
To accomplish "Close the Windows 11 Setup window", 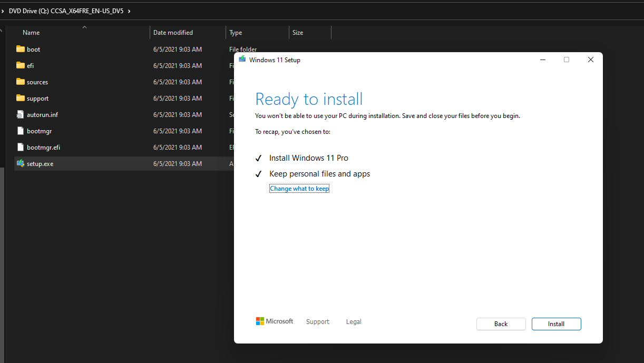I will (x=591, y=60).
